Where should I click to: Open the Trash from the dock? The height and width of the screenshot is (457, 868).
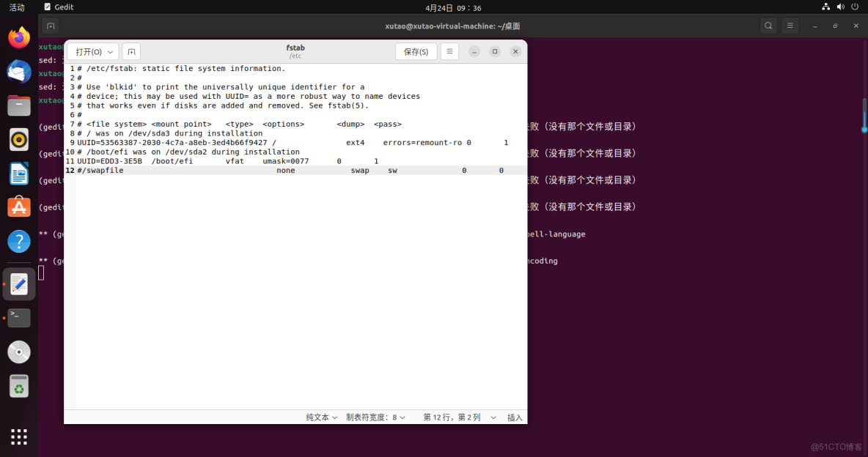pyautogui.click(x=19, y=386)
